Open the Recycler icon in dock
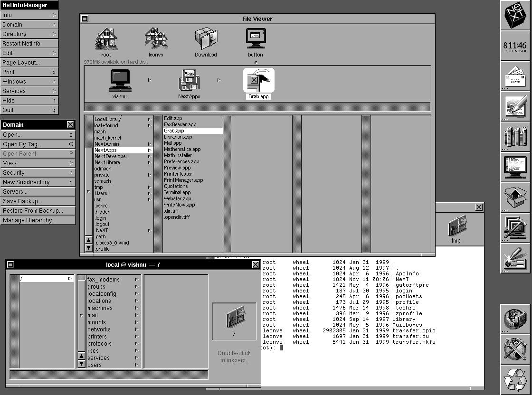The height and width of the screenshot is (395, 532). point(515,380)
